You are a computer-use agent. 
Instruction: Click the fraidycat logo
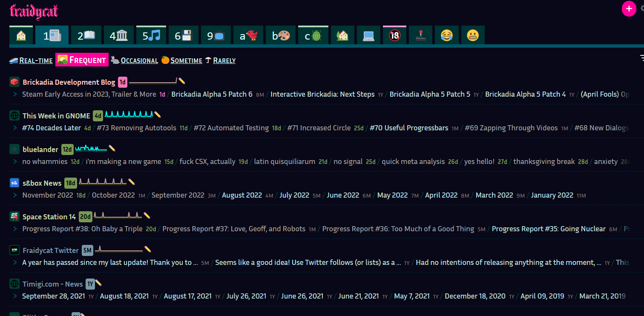coord(34,11)
